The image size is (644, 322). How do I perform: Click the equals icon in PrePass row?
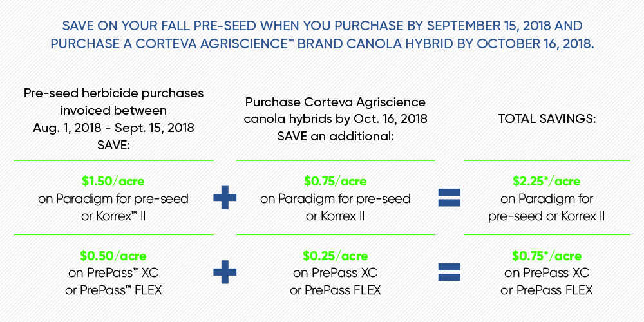tap(450, 272)
